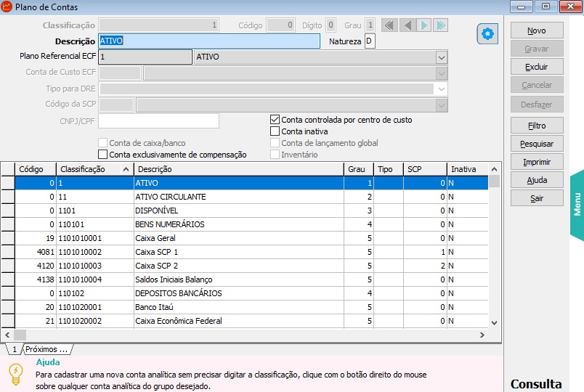Expand the Plano Referencial ECF dropdown
Image resolution: width=584 pixels, height=392 pixels.
[442, 57]
